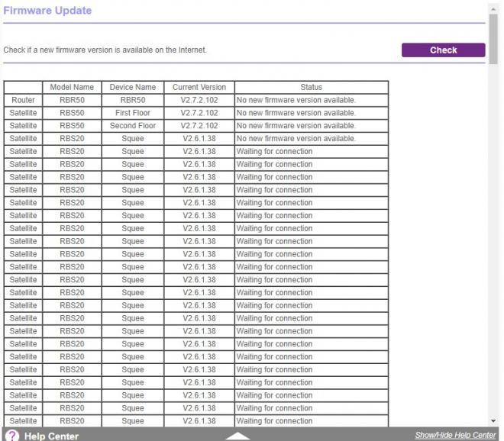Click the Model Name column header

pos(72,88)
